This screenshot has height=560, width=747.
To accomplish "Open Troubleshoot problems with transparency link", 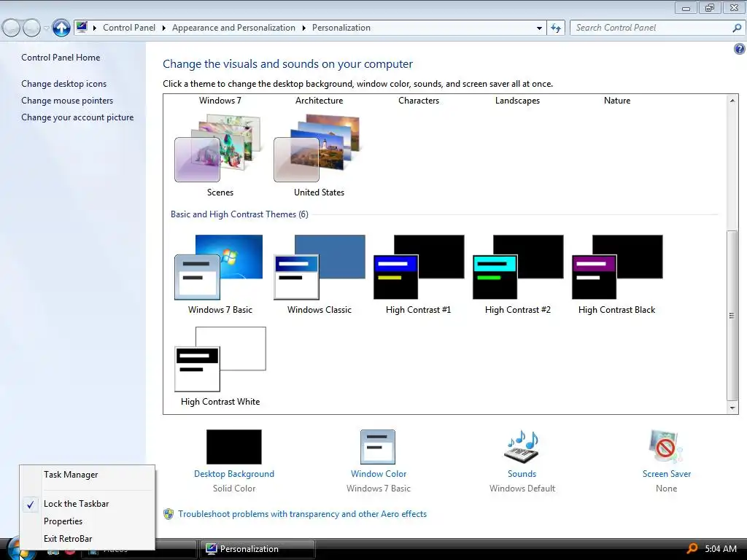I will pos(303,514).
